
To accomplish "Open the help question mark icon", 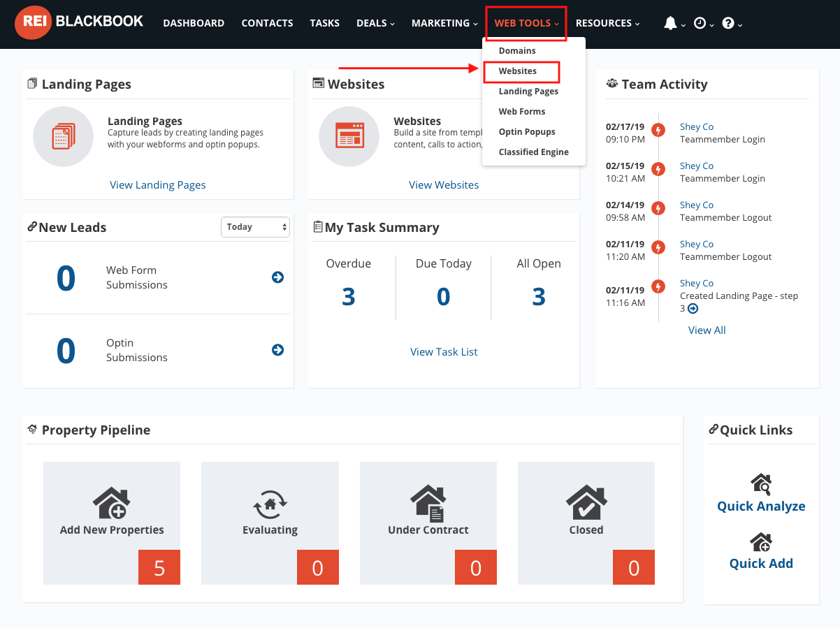I will click(x=728, y=23).
